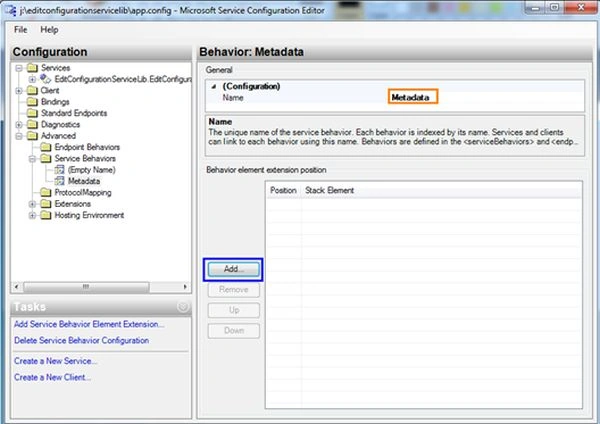Select the Standard Endpoints tree label

point(74,113)
